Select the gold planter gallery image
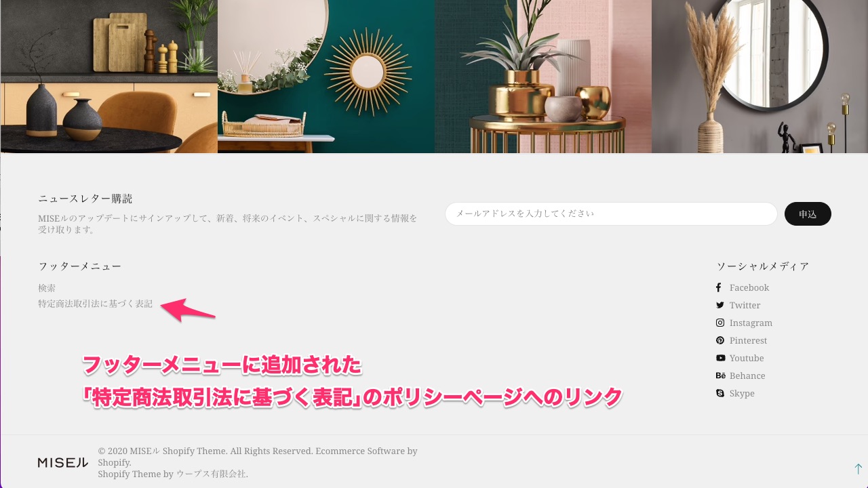The height and width of the screenshot is (488, 868). pos(543,77)
